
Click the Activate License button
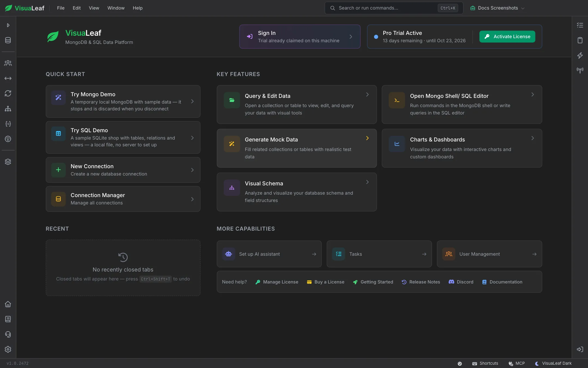click(x=507, y=37)
